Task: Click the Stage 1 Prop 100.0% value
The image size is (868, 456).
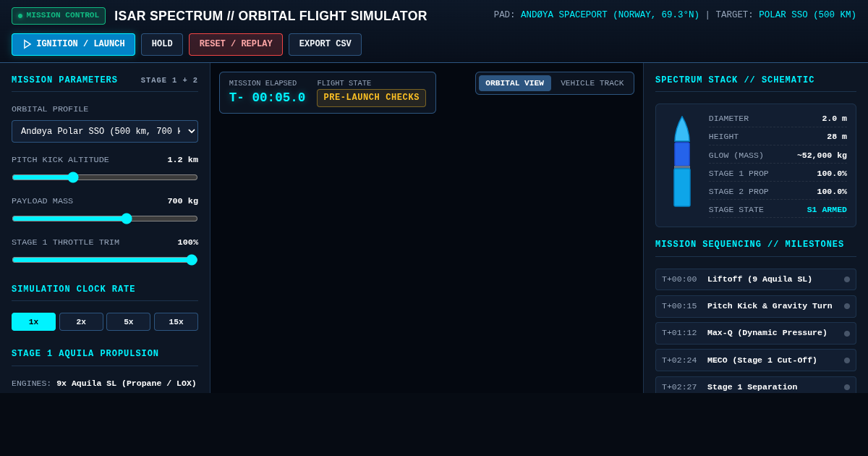Action: pyautogui.click(x=832, y=174)
